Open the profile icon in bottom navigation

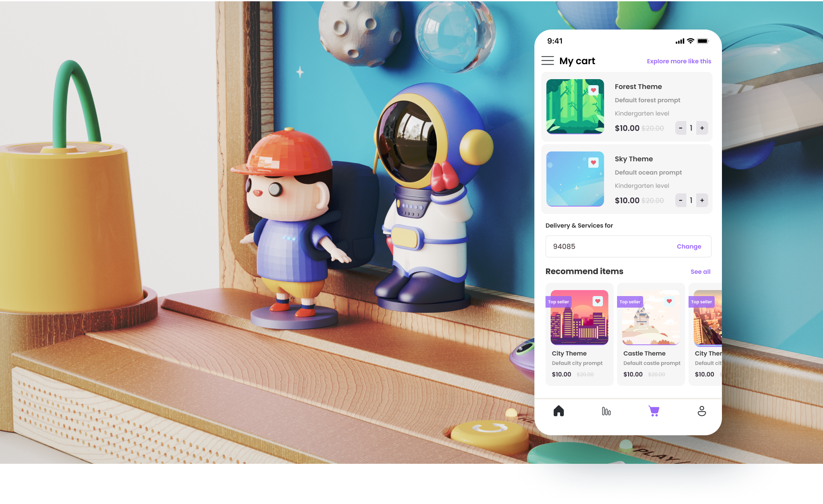point(701,411)
